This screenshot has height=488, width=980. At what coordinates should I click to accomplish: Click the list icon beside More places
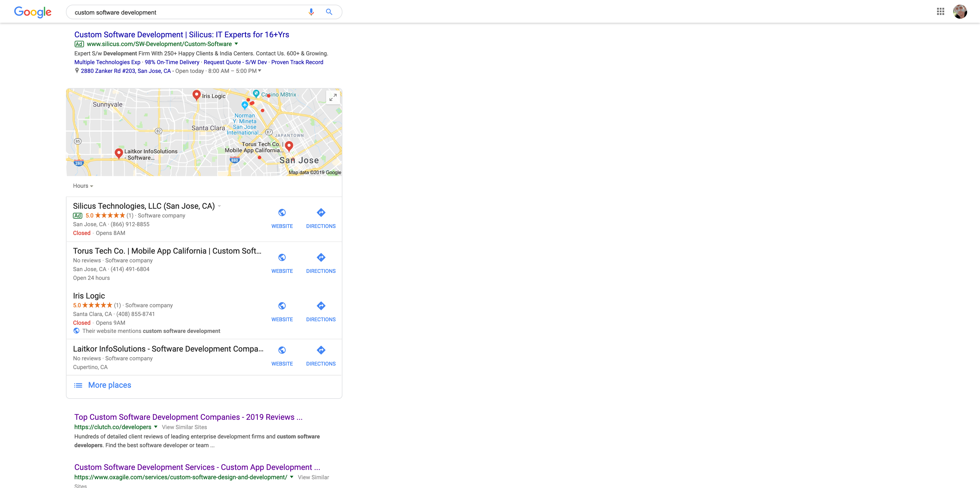[x=78, y=385]
